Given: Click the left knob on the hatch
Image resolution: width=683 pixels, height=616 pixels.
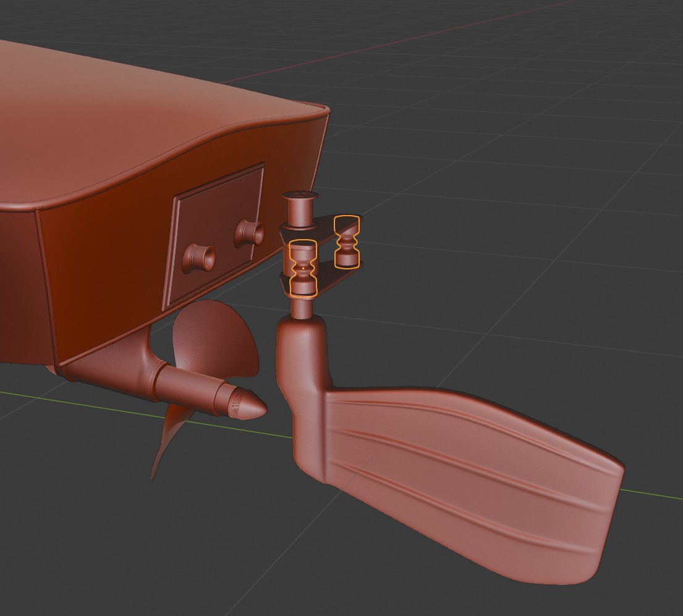Looking at the screenshot, I should point(198,258).
